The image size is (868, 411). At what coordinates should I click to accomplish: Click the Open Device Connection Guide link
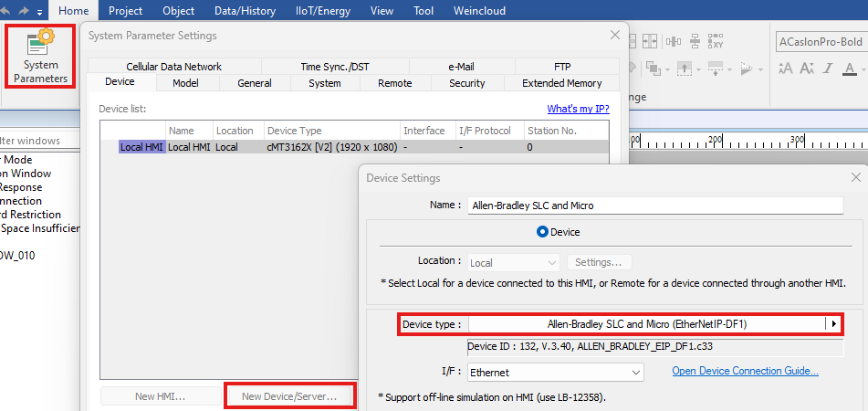745,371
